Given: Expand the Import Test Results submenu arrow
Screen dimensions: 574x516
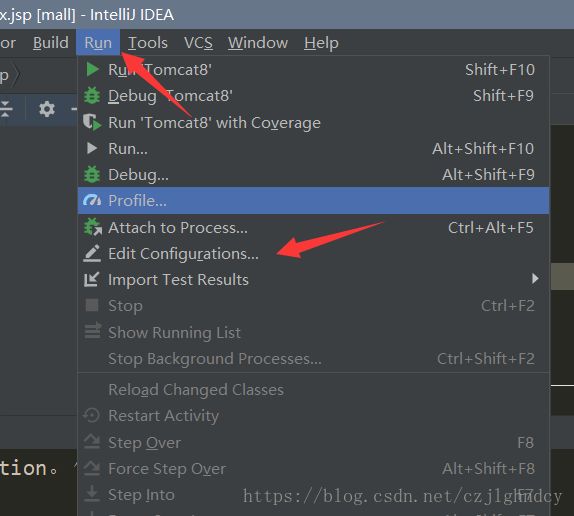Looking at the screenshot, I should pos(535,279).
